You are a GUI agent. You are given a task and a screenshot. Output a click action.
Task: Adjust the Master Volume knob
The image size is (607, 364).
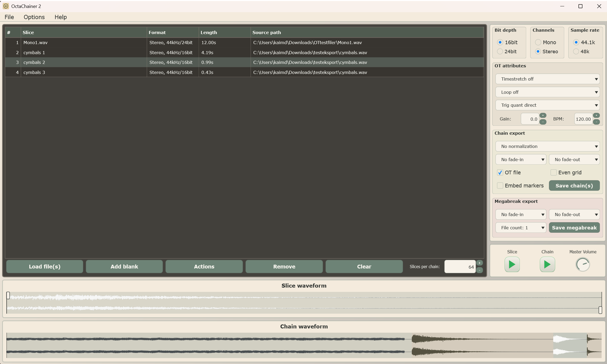[583, 264]
